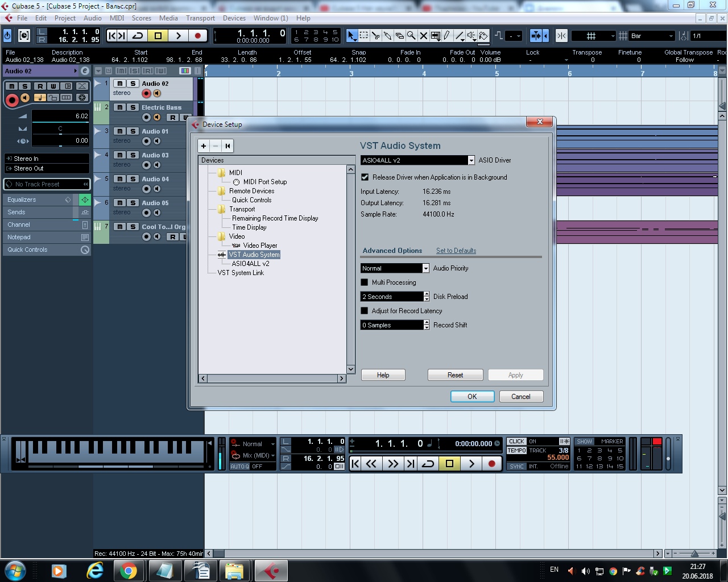Click Record in bottom transport panel
Viewport: 728px width, 582px height.
(x=492, y=463)
